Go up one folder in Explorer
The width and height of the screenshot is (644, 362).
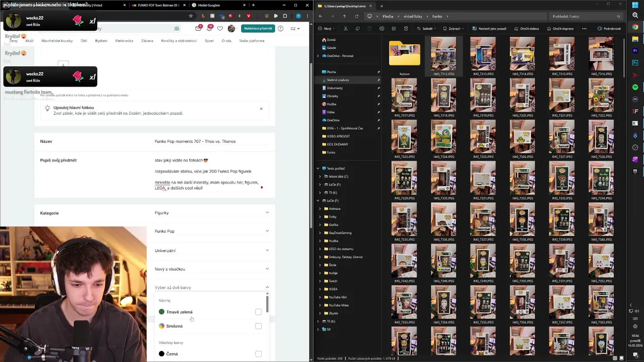click(x=345, y=16)
